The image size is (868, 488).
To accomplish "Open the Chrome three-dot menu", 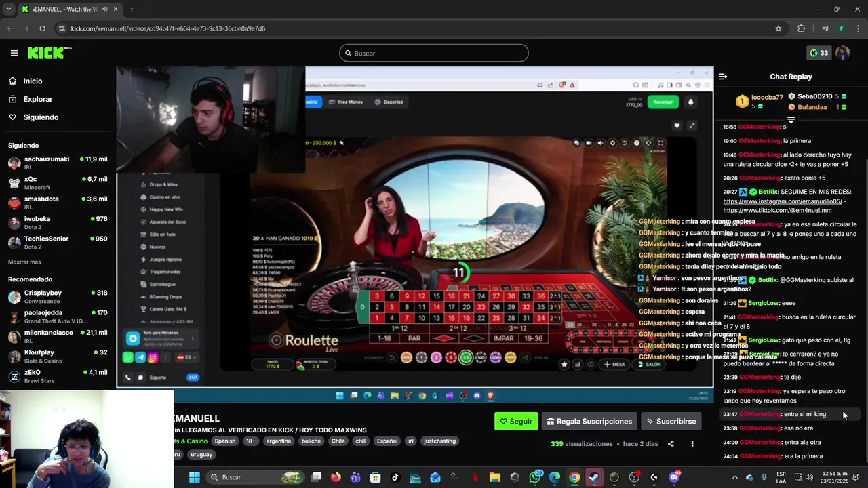I will (x=858, y=28).
